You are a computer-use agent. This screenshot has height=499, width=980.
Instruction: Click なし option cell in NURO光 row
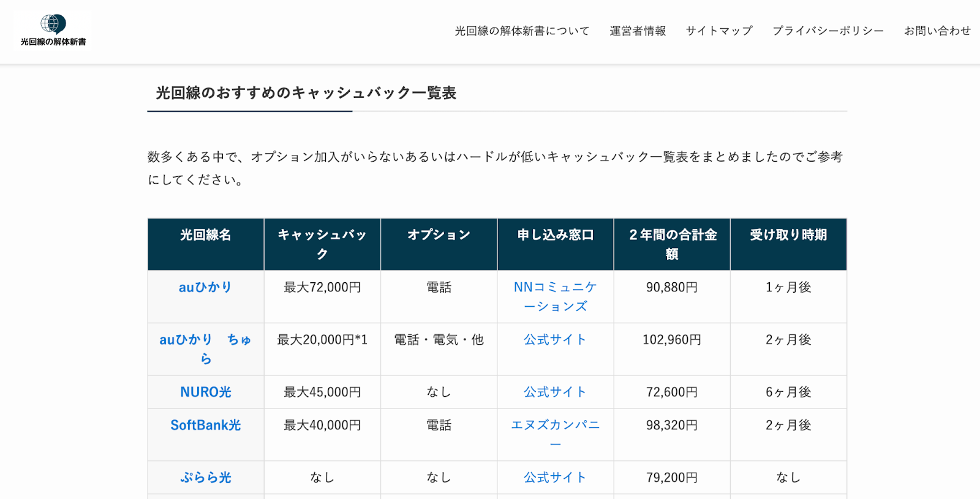point(439,392)
